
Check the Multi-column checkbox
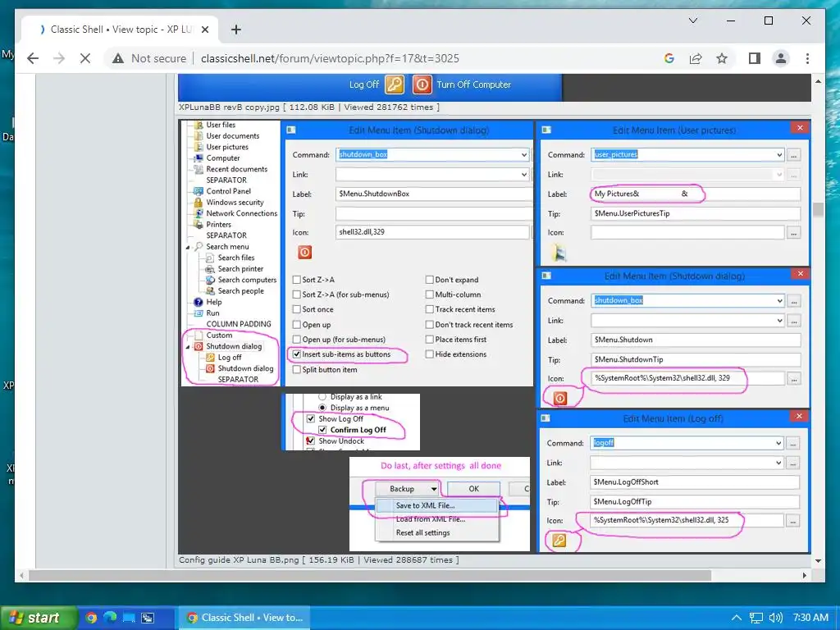pyautogui.click(x=429, y=294)
